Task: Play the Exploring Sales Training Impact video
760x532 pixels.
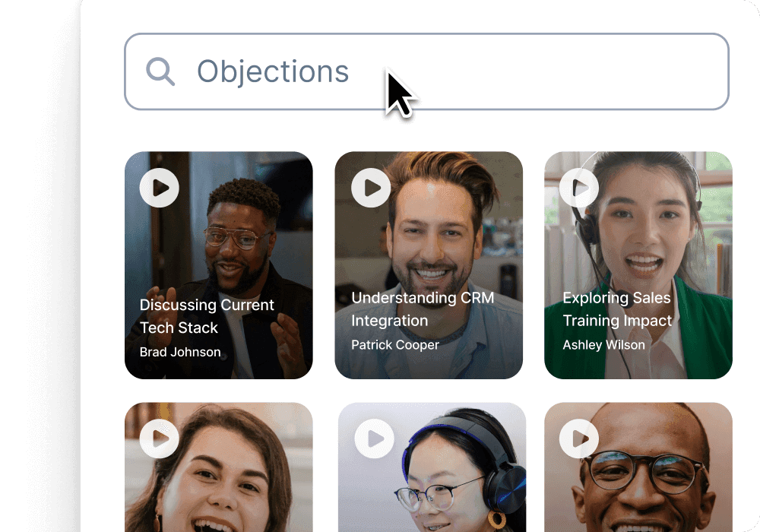Action: pyautogui.click(x=578, y=188)
